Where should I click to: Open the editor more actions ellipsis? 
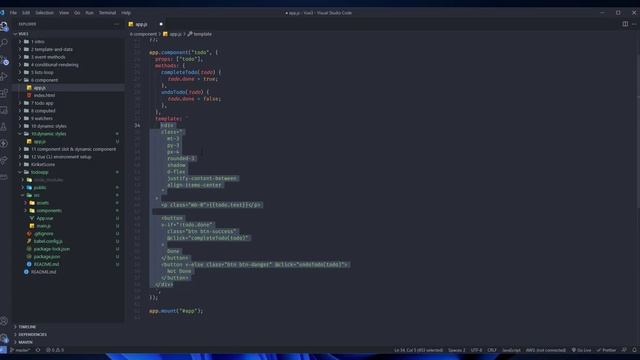634,24
